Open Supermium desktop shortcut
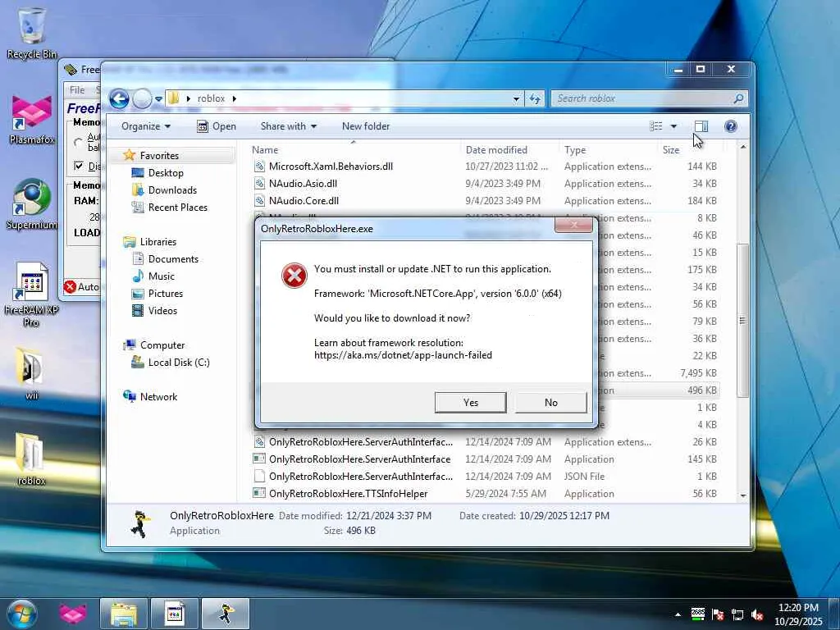The width and height of the screenshot is (840, 630). pyautogui.click(x=32, y=203)
